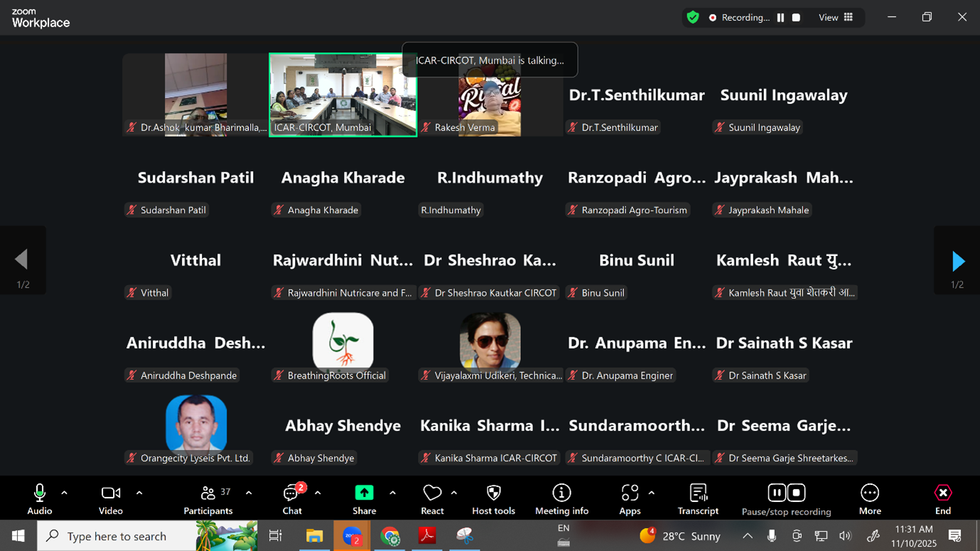This screenshot has width=980, height=551.
Task: Expand the Audio options arrow
Action: [x=64, y=493]
